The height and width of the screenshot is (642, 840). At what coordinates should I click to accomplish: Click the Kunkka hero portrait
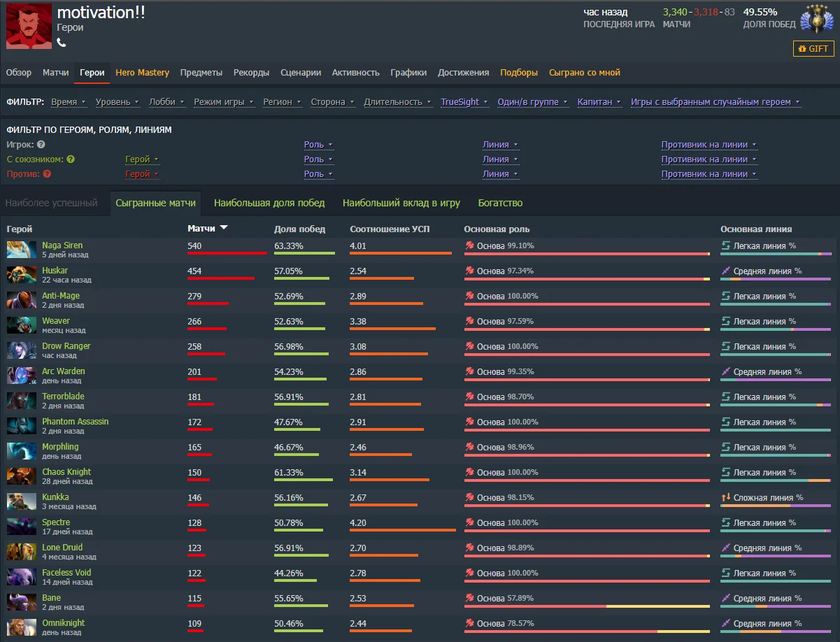21,501
